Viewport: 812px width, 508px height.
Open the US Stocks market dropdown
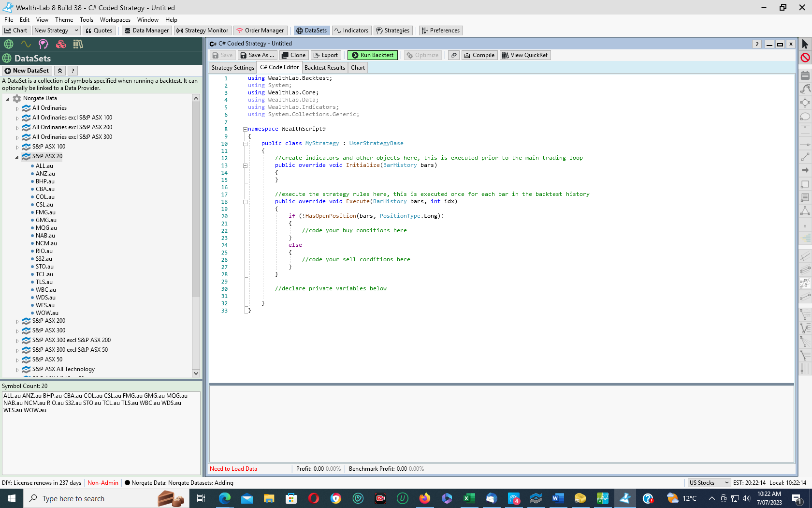tap(709, 483)
